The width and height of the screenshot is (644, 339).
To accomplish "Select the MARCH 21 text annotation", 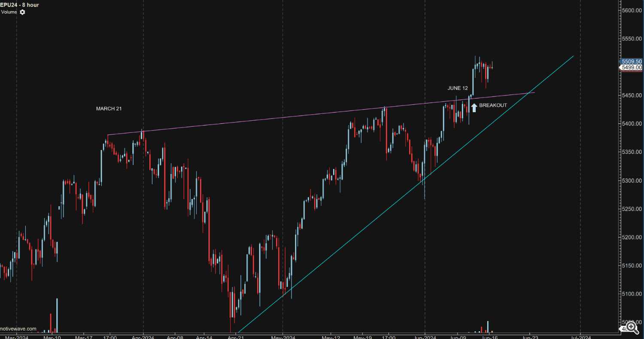I will click(x=109, y=109).
